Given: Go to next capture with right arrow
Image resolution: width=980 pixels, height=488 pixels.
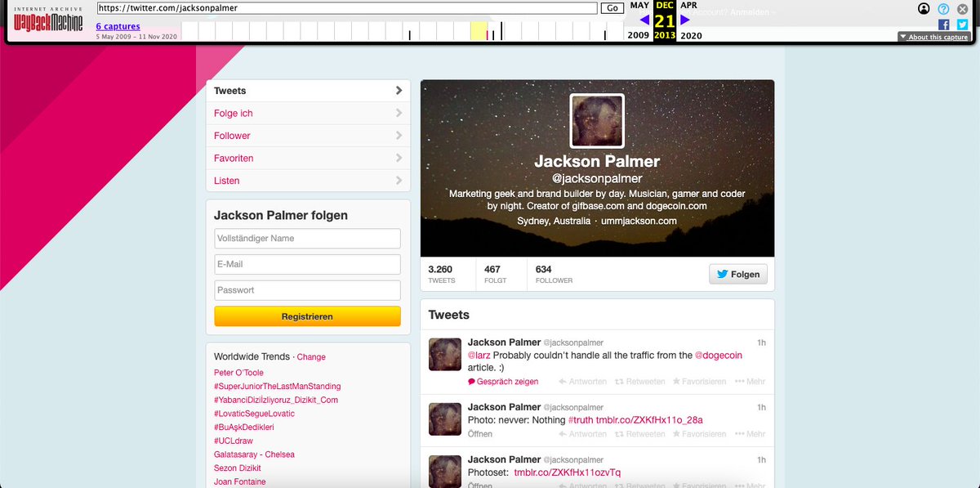Looking at the screenshot, I should tap(685, 20).
